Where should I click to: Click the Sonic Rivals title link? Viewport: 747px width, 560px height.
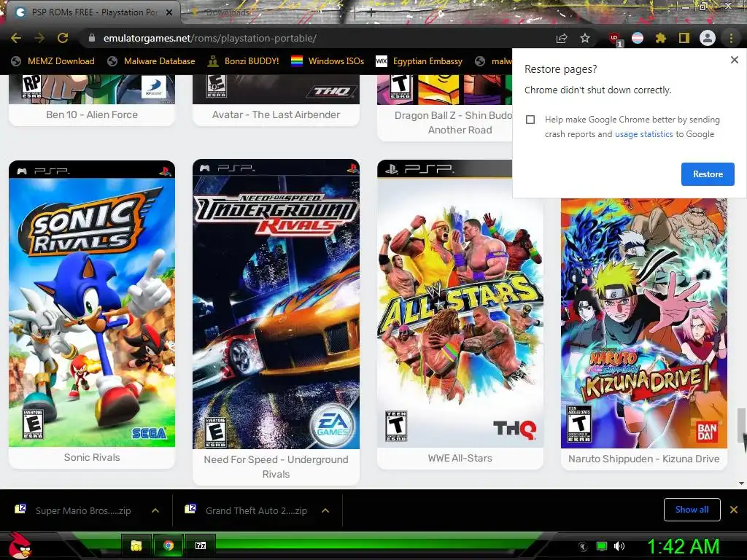[92, 458]
